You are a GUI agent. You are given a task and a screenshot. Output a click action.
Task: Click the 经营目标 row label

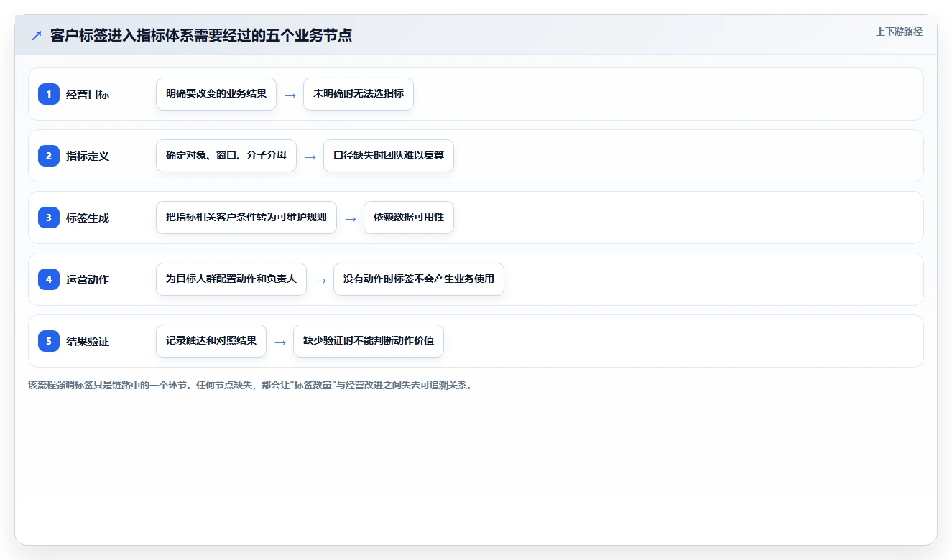[x=88, y=94]
